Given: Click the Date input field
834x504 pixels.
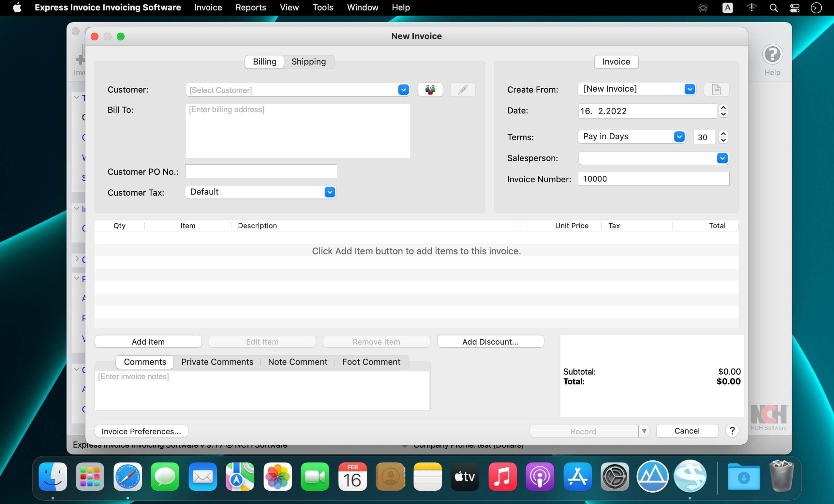Looking at the screenshot, I should click(647, 111).
